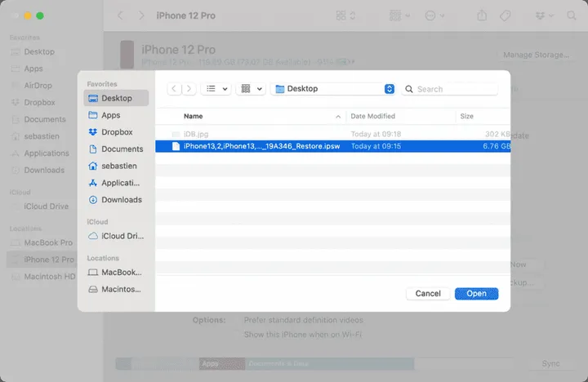The height and width of the screenshot is (382, 588).
Task: Click the forward arrow in file dialog
Action: coord(189,89)
